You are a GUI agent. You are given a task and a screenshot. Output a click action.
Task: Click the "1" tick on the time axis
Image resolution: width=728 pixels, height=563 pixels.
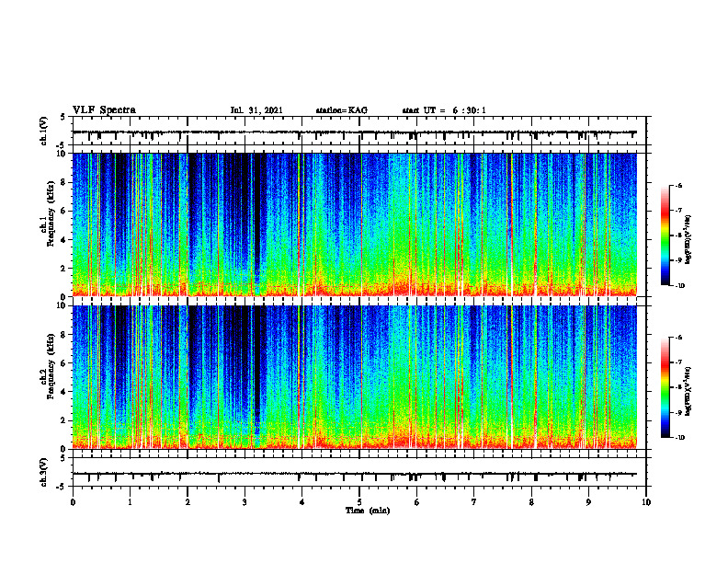click(x=130, y=502)
